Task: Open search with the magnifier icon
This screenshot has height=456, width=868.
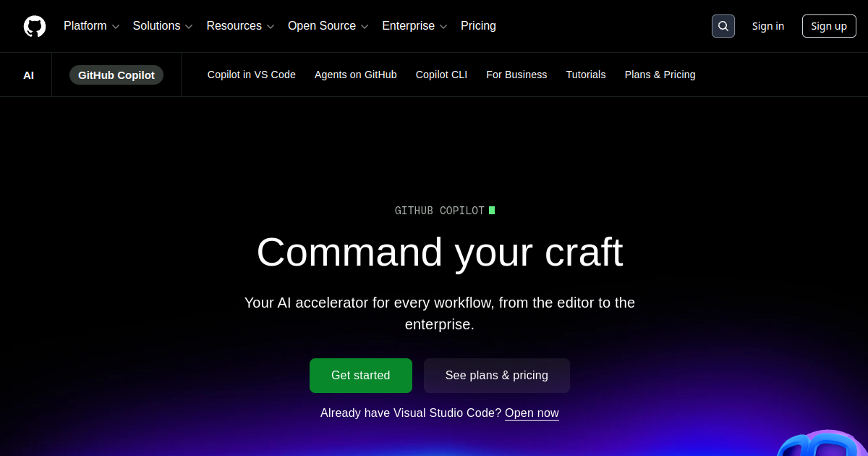Action: pos(723,26)
